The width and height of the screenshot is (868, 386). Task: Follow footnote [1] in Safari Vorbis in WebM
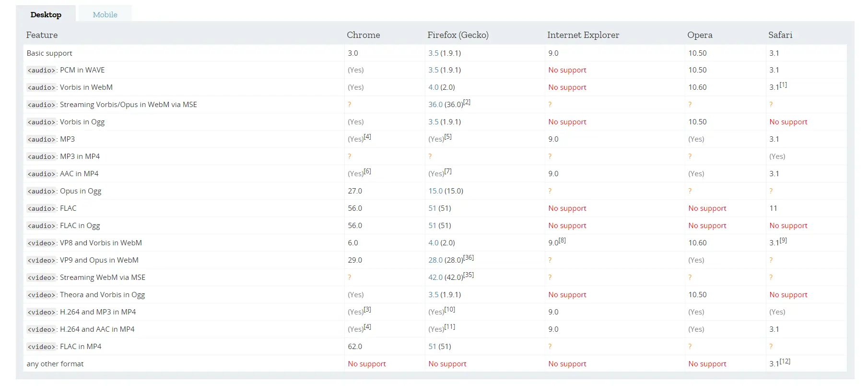coord(783,85)
